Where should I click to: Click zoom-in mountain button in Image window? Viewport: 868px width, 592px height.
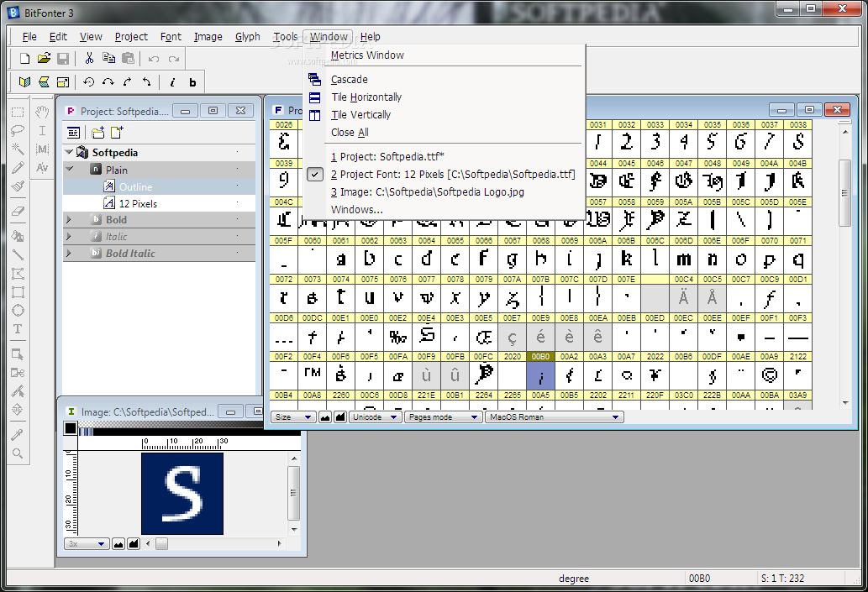(134, 544)
